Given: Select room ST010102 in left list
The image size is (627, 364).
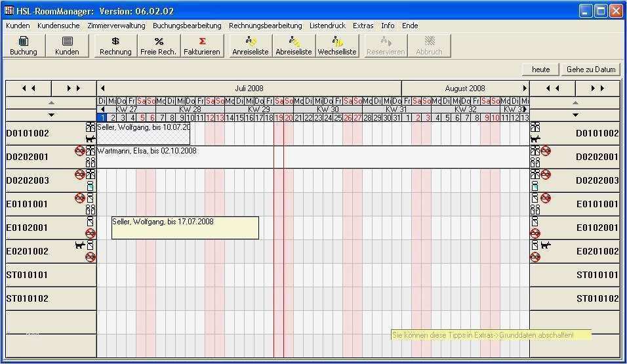Looking at the screenshot, I should tap(51, 298).
